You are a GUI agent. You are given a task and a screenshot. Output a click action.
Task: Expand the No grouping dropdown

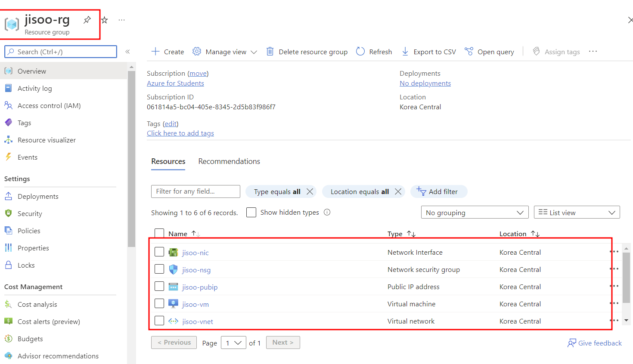click(475, 212)
